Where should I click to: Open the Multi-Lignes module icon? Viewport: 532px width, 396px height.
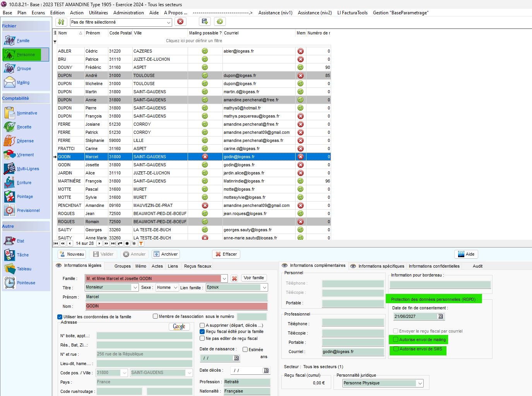tap(10, 169)
